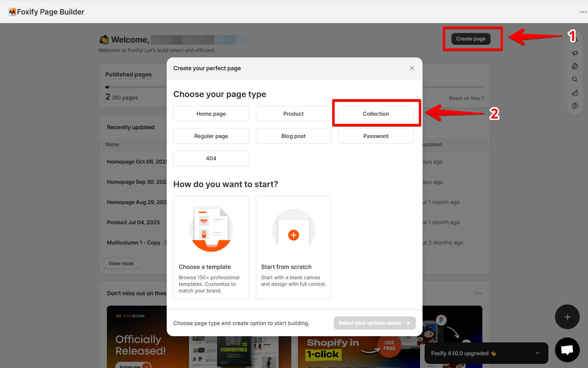Click the 'USE FREE' badge on the banner

[x=389, y=345]
